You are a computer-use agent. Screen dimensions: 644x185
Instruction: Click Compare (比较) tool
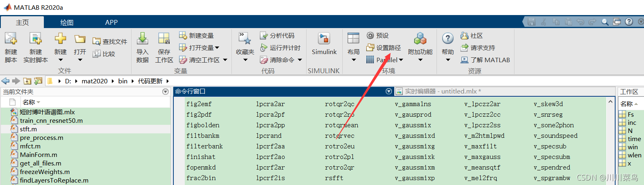pyautogui.click(x=104, y=54)
